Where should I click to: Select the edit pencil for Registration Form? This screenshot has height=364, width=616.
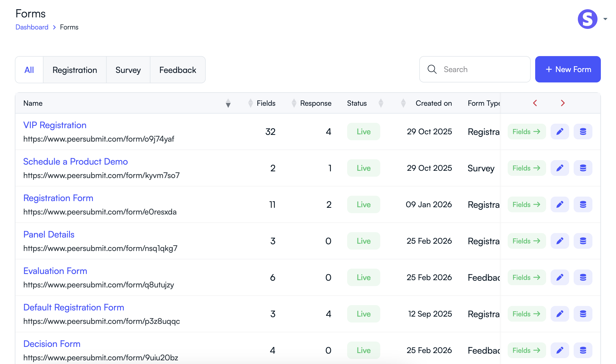[560, 204]
